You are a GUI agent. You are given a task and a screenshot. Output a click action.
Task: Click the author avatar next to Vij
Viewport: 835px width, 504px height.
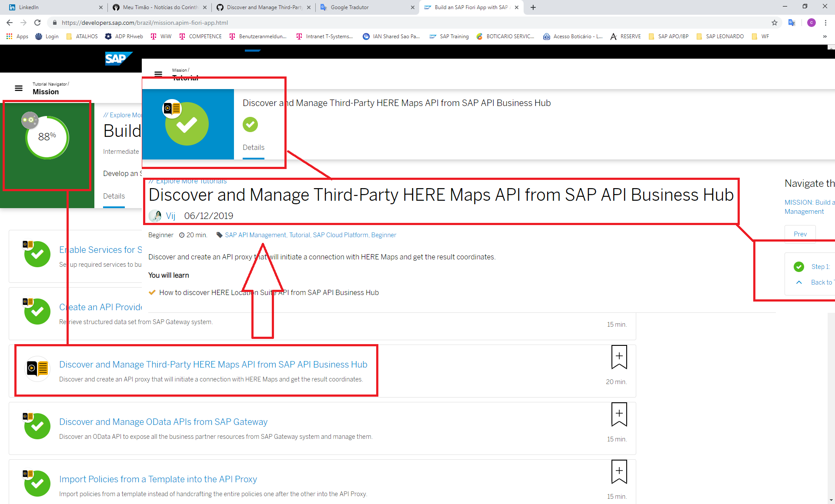pyautogui.click(x=155, y=216)
